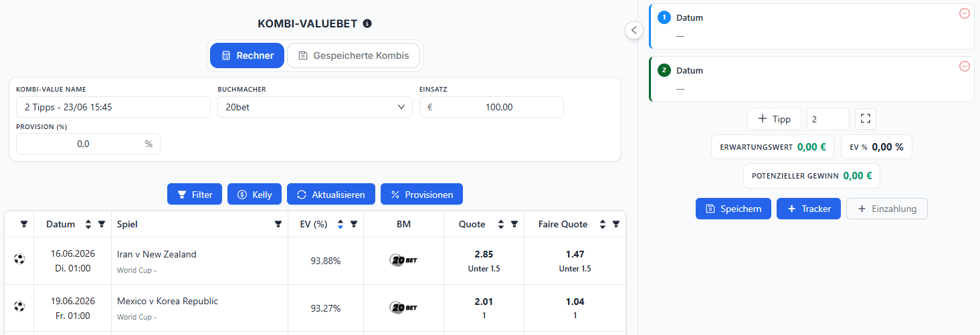Click the quote 2.01 cell
980x335 pixels.
[x=483, y=308]
